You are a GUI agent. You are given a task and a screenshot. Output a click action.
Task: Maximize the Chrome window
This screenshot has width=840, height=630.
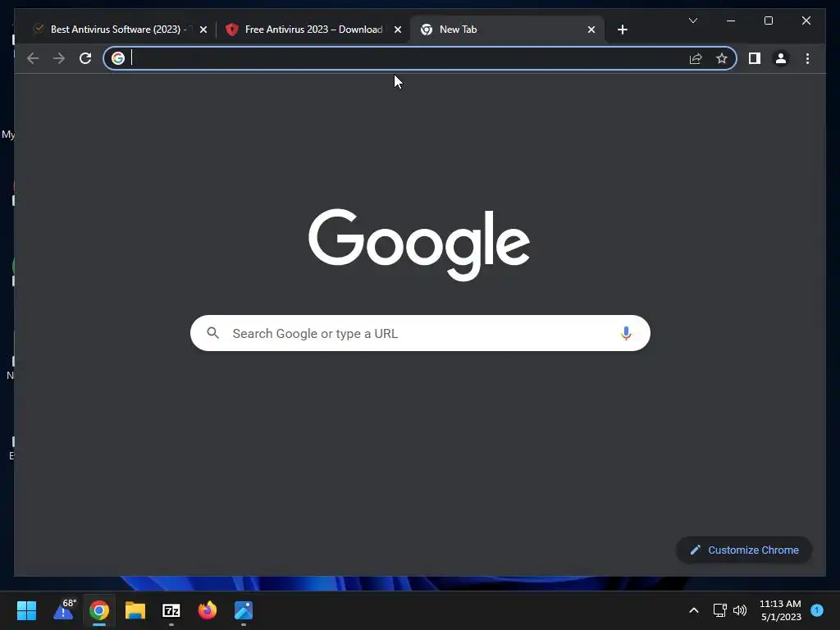[768, 21]
